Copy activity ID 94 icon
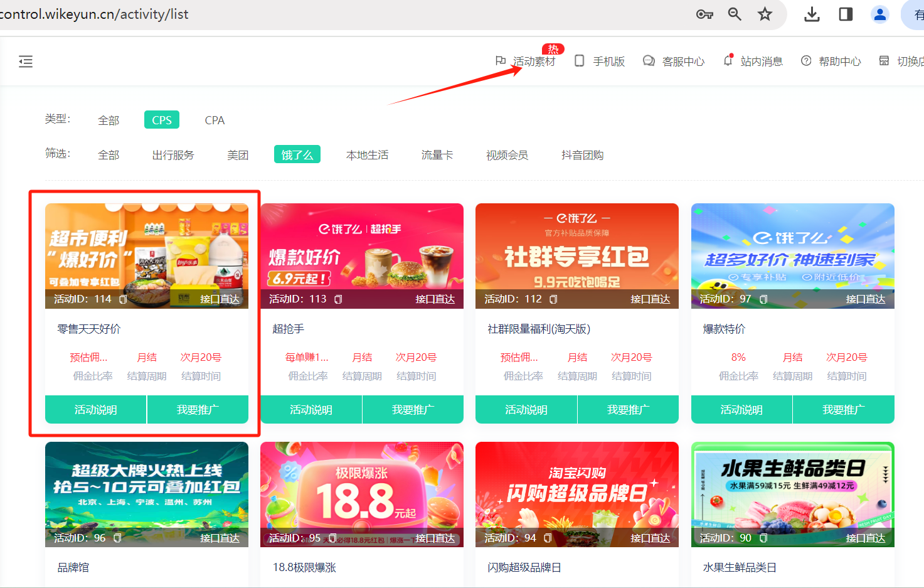 tap(548, 538)
